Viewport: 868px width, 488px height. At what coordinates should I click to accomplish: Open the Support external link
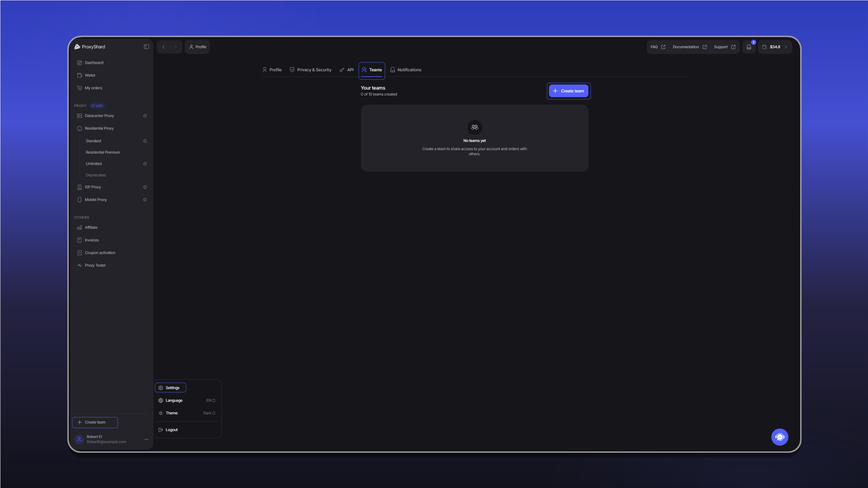[725, 47]
